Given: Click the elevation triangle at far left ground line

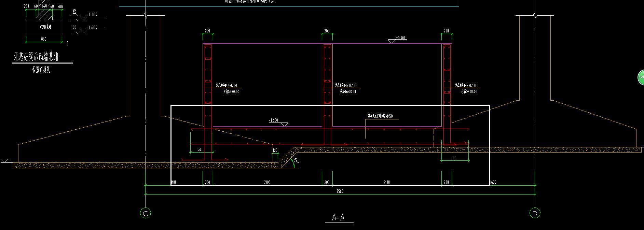Looking at the screenshot, I should click(4, 161).
